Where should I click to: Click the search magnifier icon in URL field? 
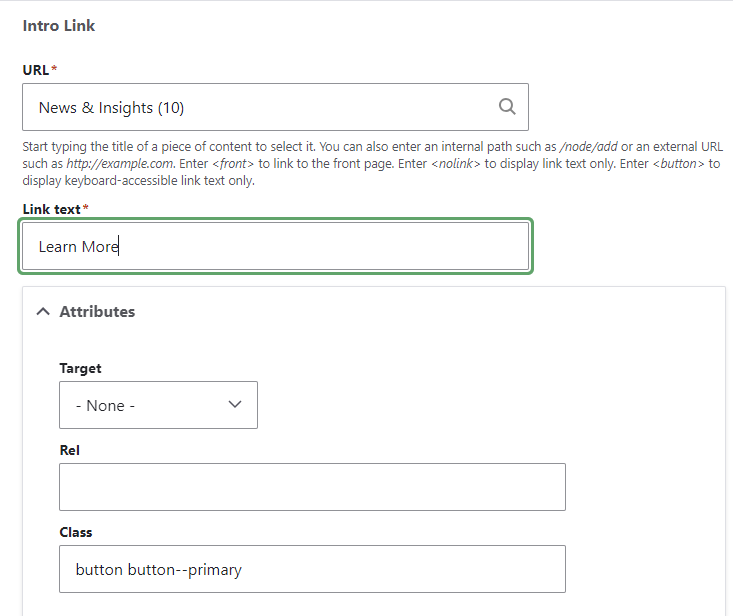(507, 107)
